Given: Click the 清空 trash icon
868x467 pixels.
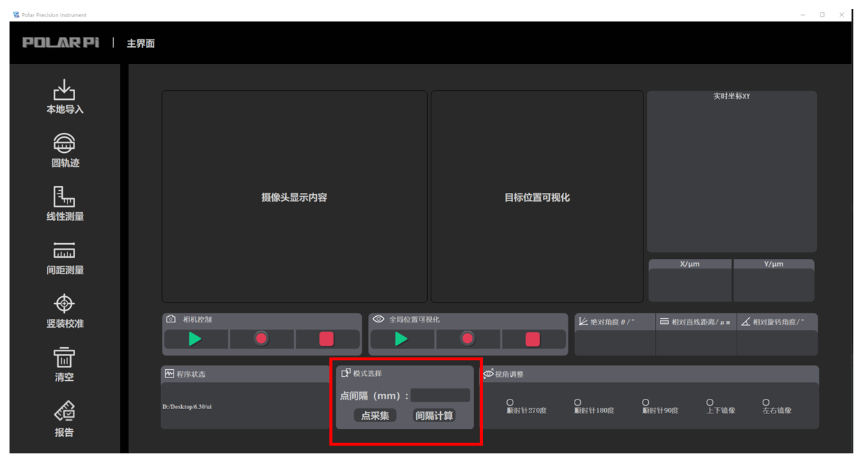Looking at the screenshot, I should pos(64,357).
